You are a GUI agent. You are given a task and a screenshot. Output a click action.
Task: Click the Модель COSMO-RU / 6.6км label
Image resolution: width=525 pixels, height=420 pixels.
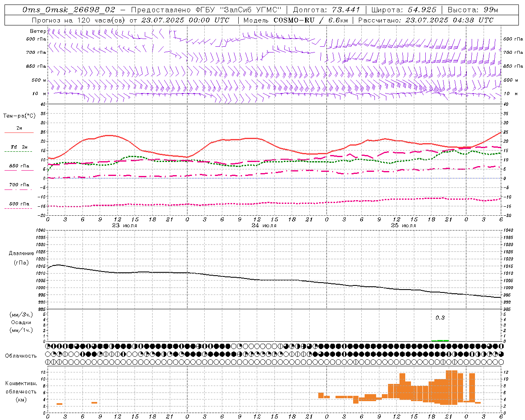pyautogui.click(x=295, y=20)
